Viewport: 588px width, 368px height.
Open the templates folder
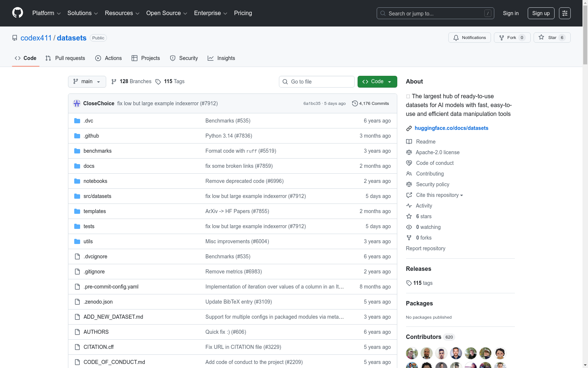tap(95, 211)
